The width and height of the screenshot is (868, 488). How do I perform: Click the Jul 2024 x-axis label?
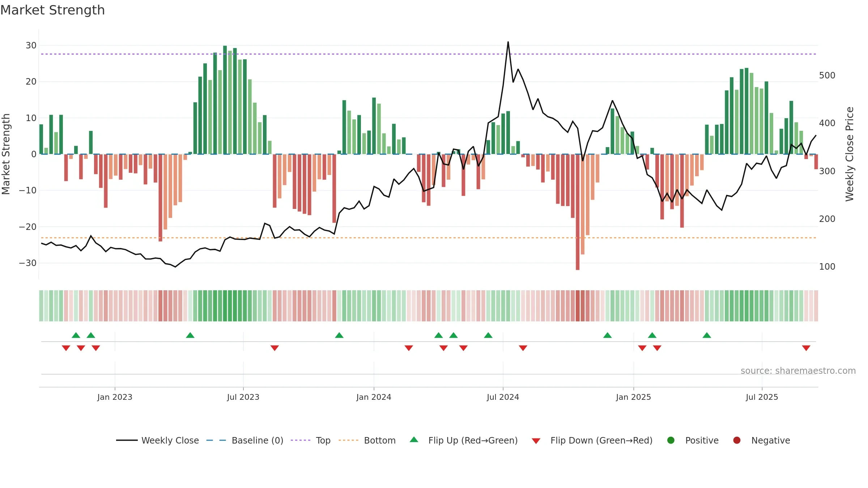click(x=503, y=397)
